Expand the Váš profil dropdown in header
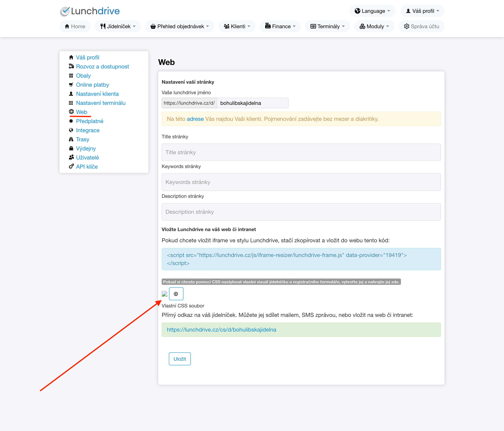This screenshot has height=431, width=504. (x=422, y=11)
